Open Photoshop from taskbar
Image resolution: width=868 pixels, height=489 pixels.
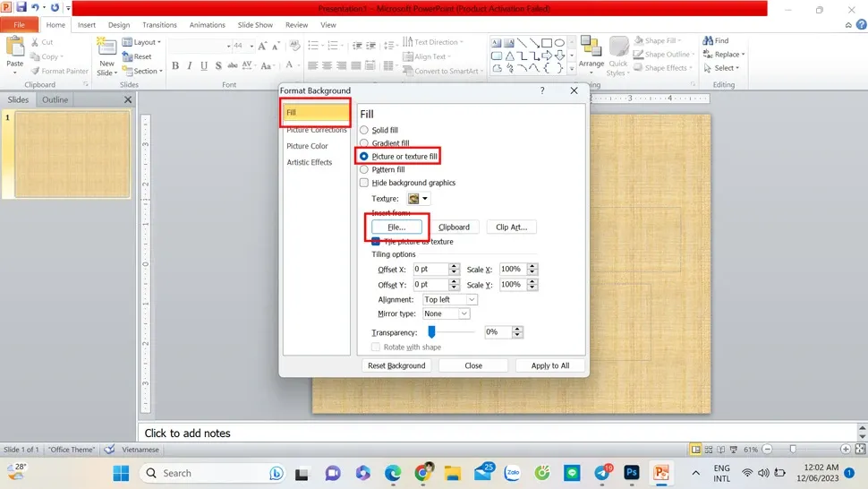tap(632, 472)
